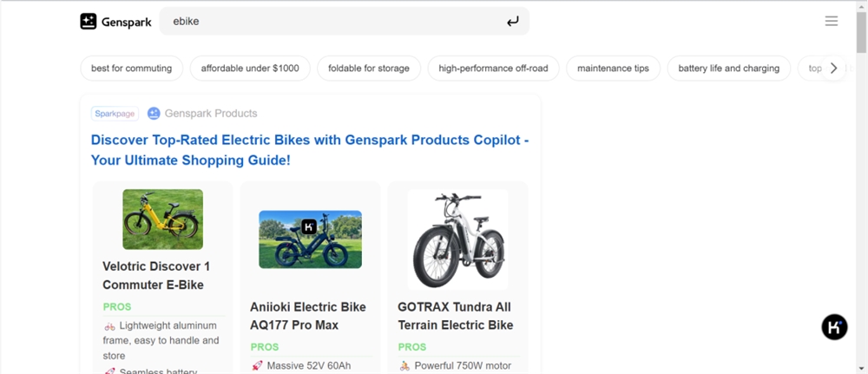868x374 pixels.
Task: Select the "maintenance tips" chip
Action: coord(613,69)
